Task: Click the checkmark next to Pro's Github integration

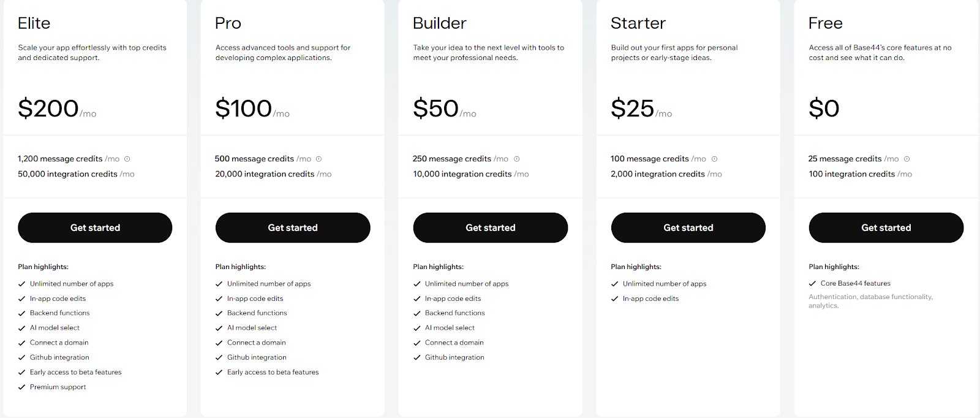Action: [x=219, y=357]
